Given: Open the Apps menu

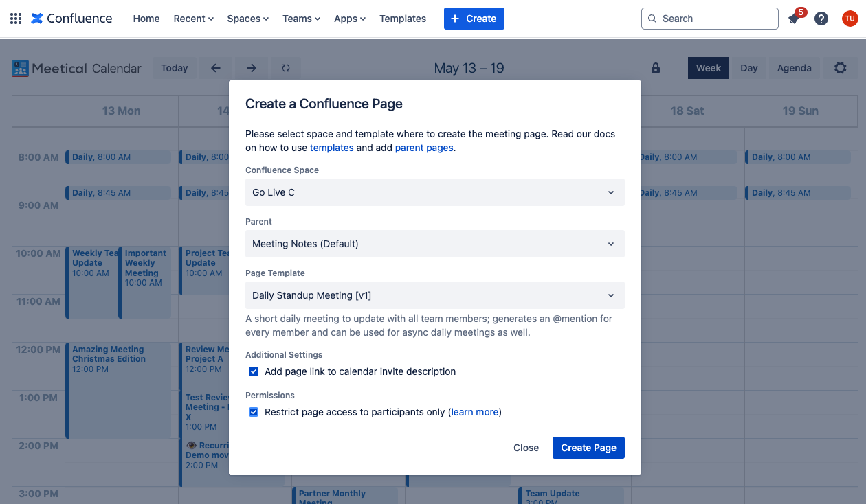Looking at the screenshot, I should tap(349, 19).
